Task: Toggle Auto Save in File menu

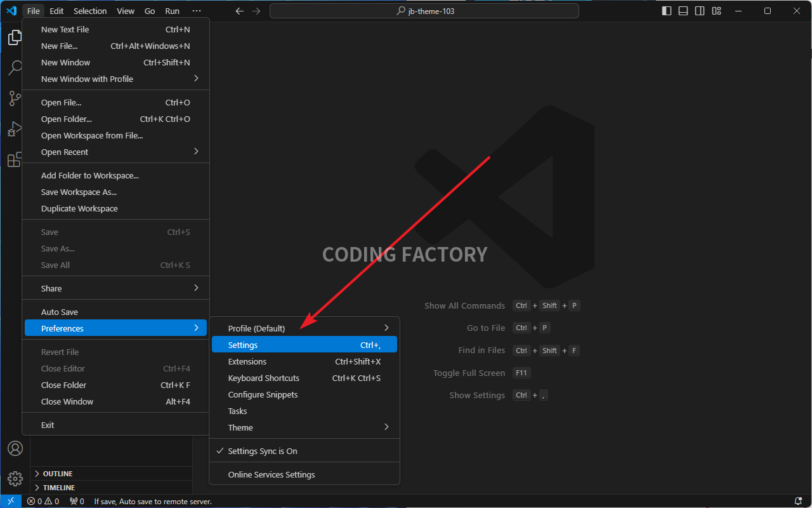Action: 115,312
